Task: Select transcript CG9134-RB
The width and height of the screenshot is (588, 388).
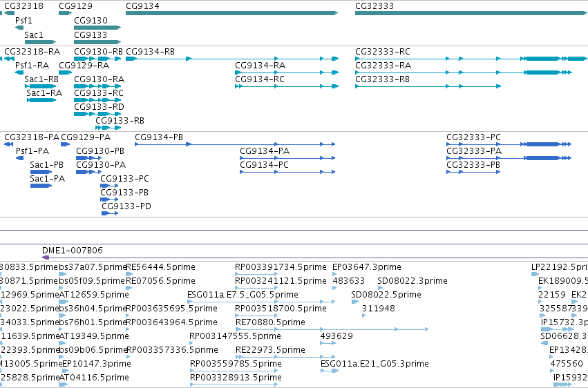Action: point(232,59)
